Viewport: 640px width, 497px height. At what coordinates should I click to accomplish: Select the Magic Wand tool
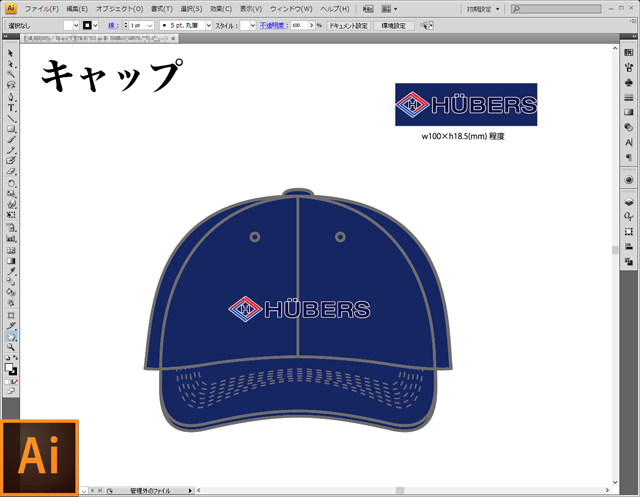11,74
